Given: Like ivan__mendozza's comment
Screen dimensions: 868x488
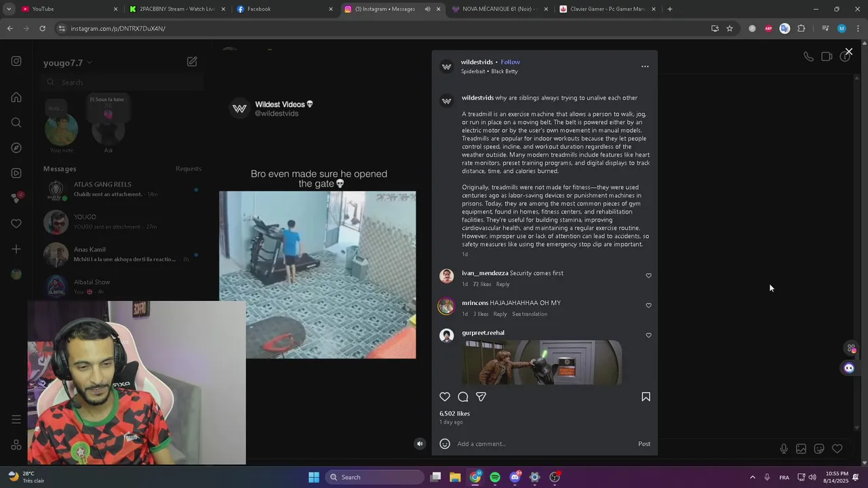Looking at the screenshot, I should (x=648, y=276).
